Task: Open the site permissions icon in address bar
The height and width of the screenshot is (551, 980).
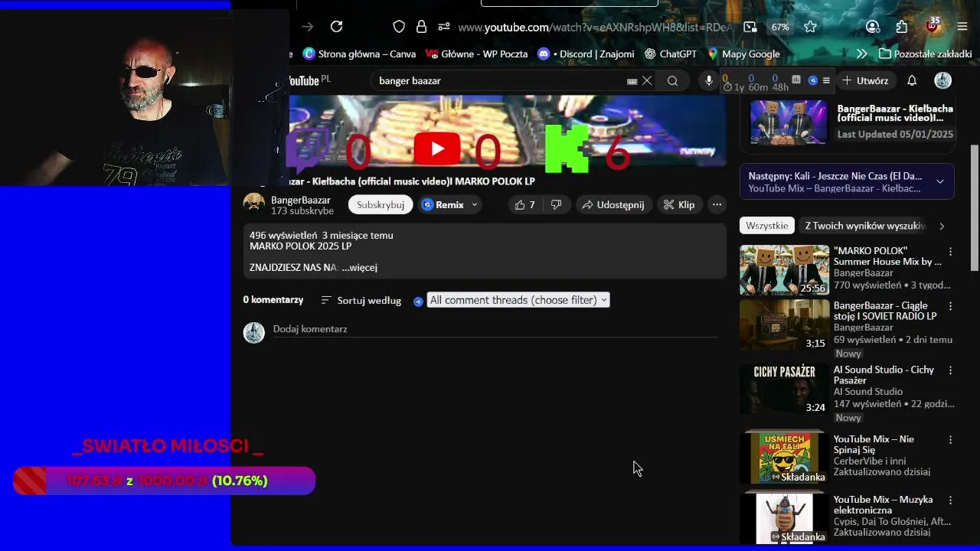Action: [444, 27]
